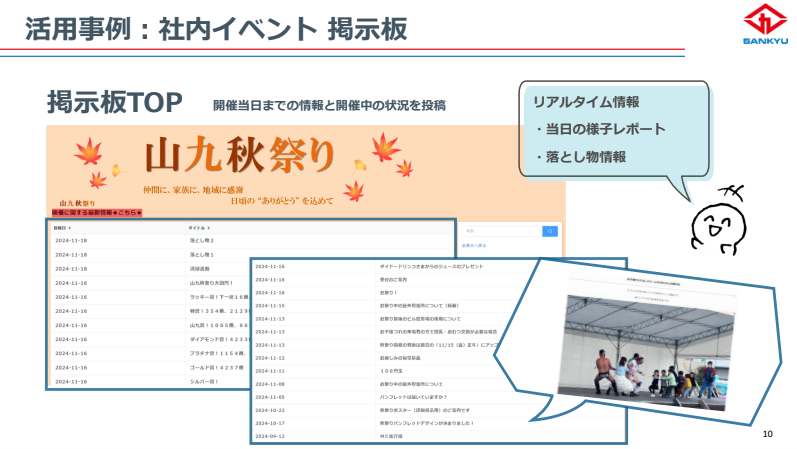Open the 落とし物２ post
The height and width of the screenshot is (449, 797).
[202, 241]
